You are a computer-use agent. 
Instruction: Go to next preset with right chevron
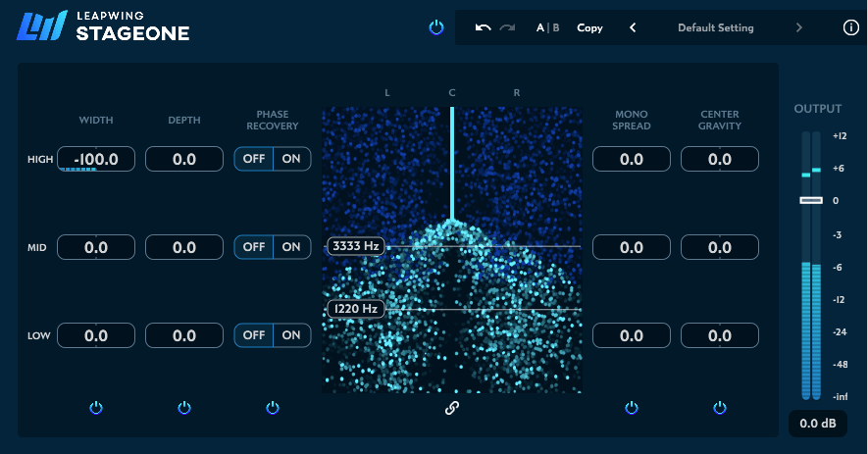coord(799,27)
